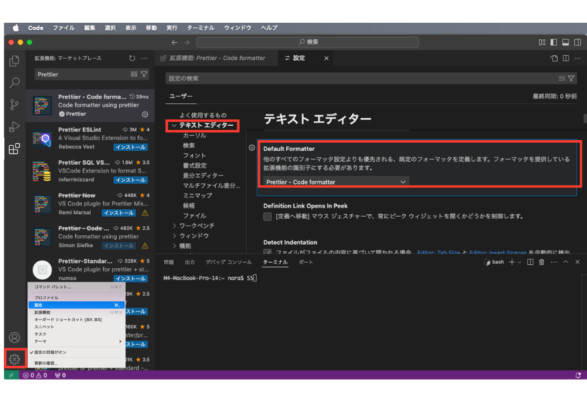This screenshot has width=587, height=400.
Task: Split the editor to the right
Action: pyautogui.click(x=566, y=58)
